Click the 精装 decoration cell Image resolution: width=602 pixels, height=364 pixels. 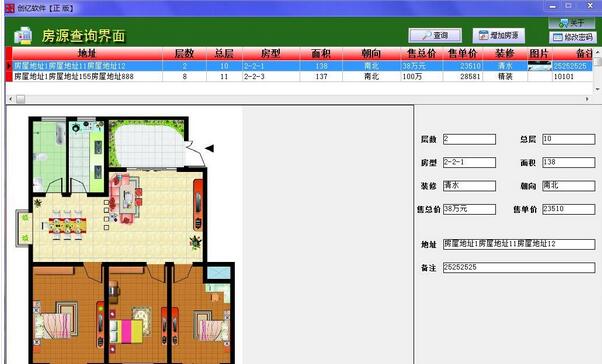tap(505, 76)
